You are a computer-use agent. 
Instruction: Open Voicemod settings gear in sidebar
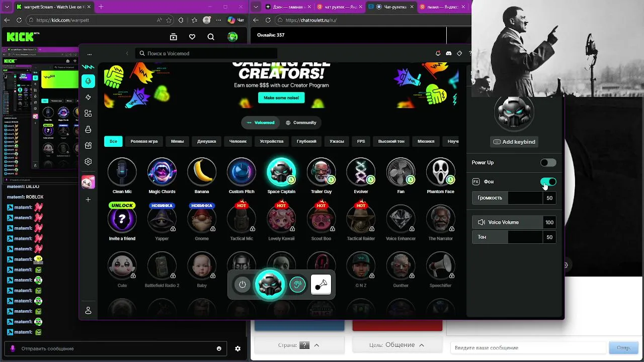coord(88,162)
